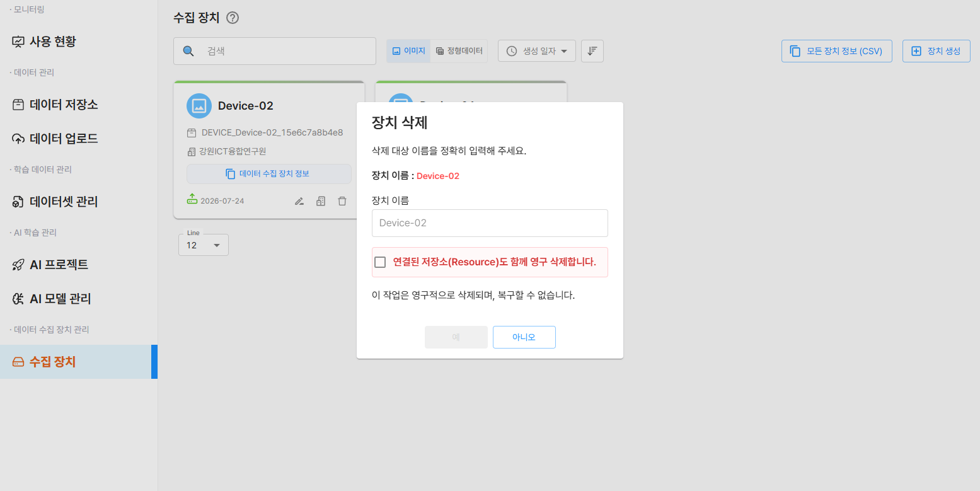
Task: Copy 데이터 수집 장치 정보 on Device-02
Action: pos(268,174)
